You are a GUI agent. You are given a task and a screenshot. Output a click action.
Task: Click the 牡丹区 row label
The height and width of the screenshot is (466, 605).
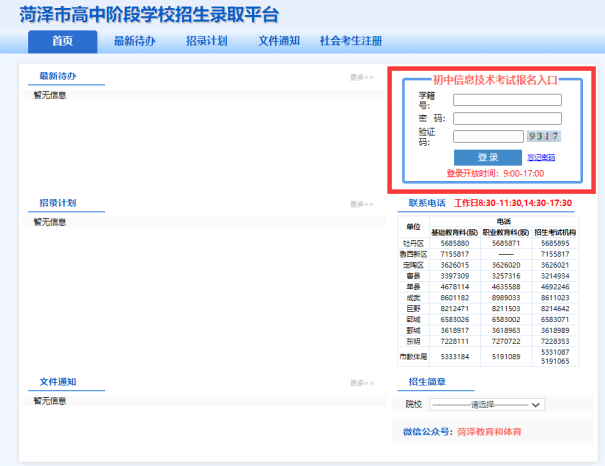point(413,243)
